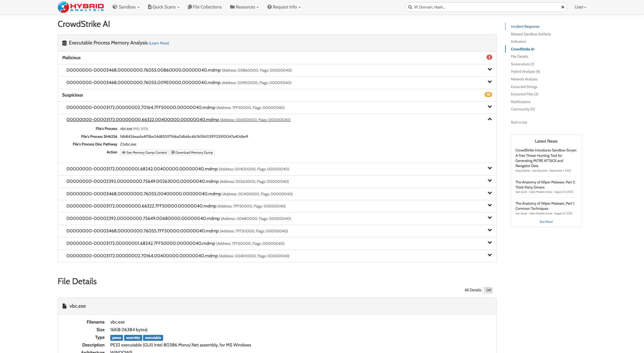Expand the first Malicious memory dump entry
The image size is (644, 353).
click(490, 69)
